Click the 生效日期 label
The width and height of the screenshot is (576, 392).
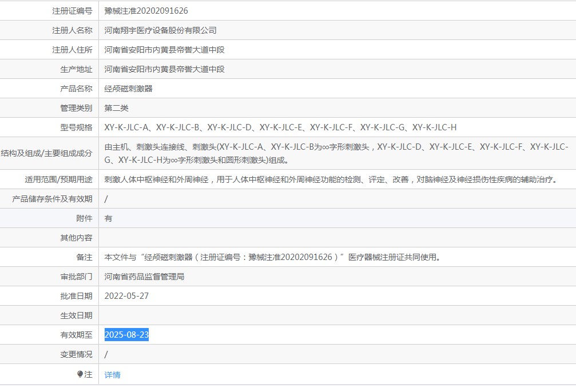point(77,315)
